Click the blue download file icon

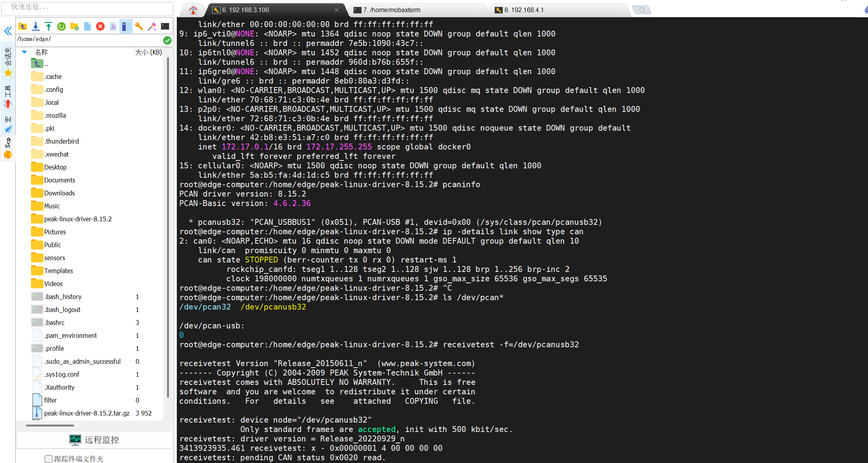pyautogui.click(x=36, y=26)
